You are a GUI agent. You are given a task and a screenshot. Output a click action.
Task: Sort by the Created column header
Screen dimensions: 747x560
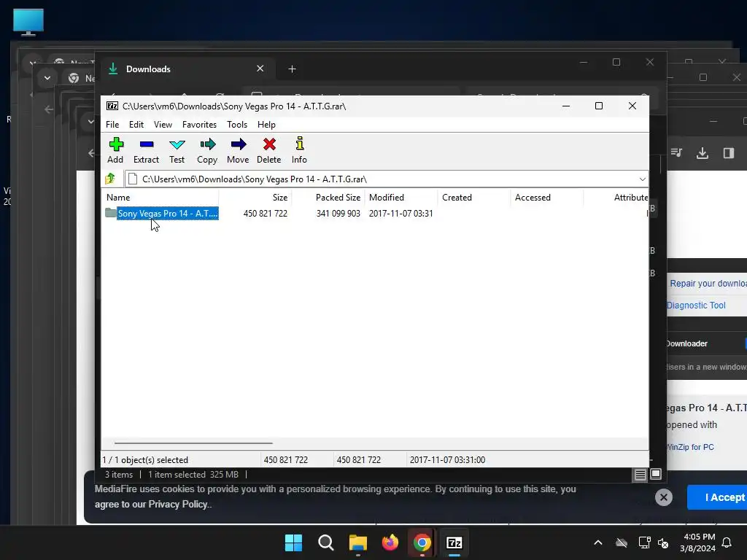tap(474, 197)
